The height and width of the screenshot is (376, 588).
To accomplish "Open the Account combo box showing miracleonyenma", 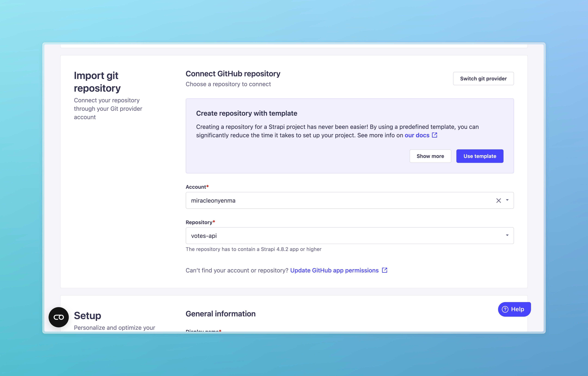I will 350,200.
